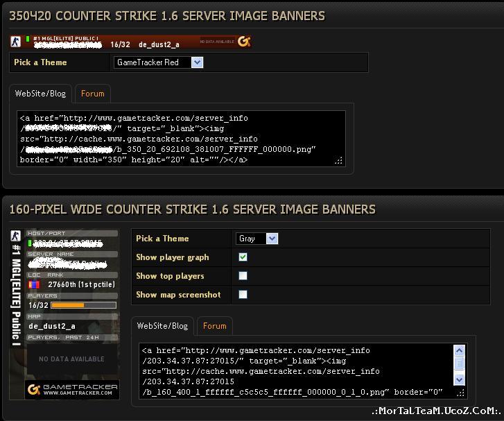Select the lower WebSite/Blog tab
The width and height of the screenshot is (504, 421).
click(162, 326)
